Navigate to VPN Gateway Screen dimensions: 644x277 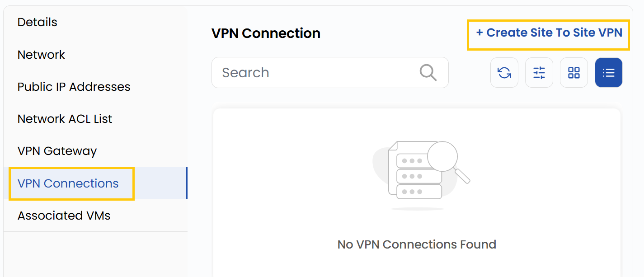(57, 151)
